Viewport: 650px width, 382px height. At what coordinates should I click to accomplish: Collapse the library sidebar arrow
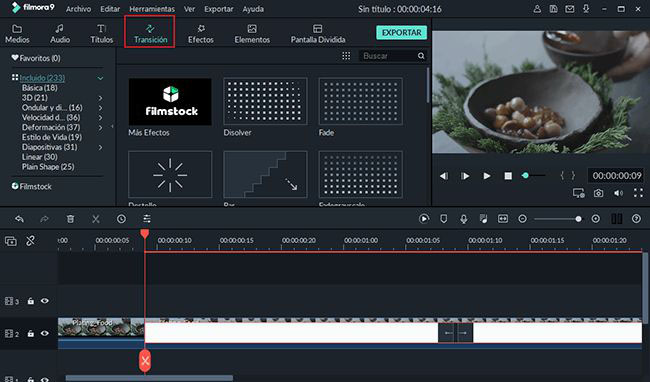[x=112, y=126]
